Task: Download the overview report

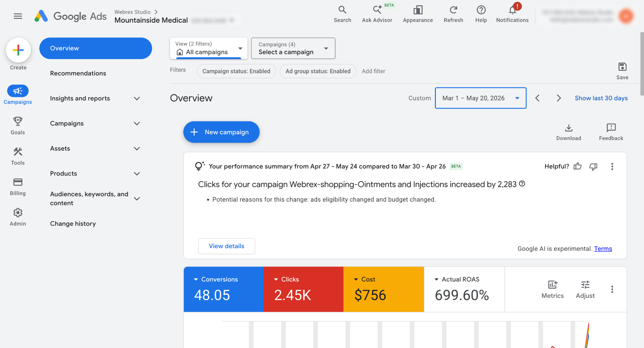Action: click(x=569, y=132)
